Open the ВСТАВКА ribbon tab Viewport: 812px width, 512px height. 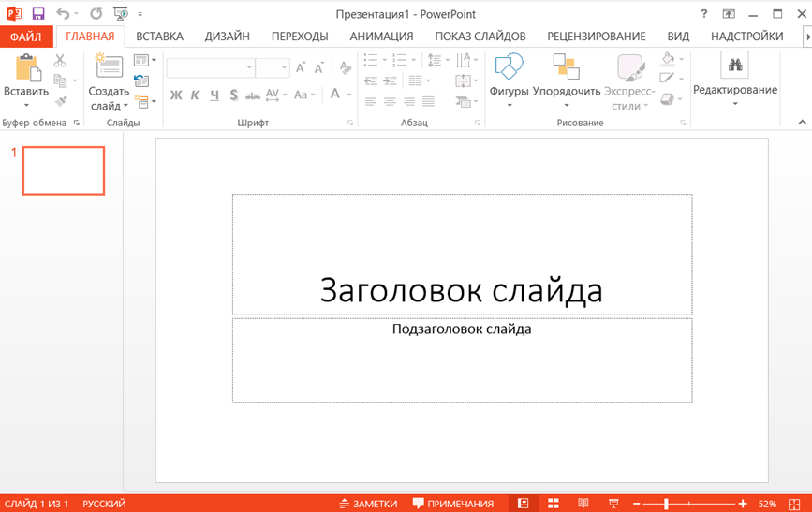tap(159, 37)
